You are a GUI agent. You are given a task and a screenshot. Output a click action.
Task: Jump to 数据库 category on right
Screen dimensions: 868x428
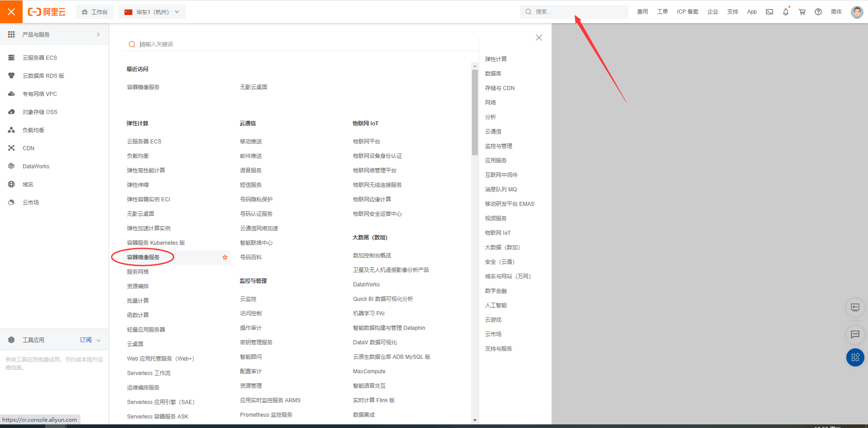coord(493,74)
